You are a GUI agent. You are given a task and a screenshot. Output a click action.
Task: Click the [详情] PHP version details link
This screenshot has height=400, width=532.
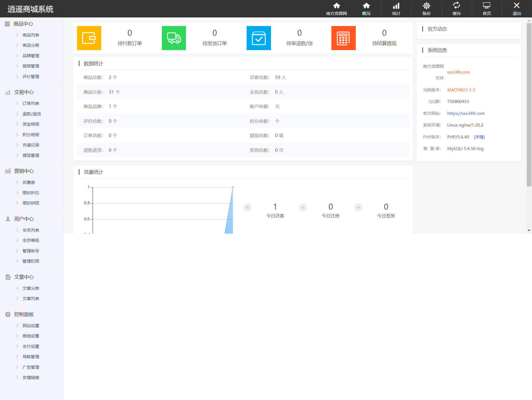coord(479,137)
